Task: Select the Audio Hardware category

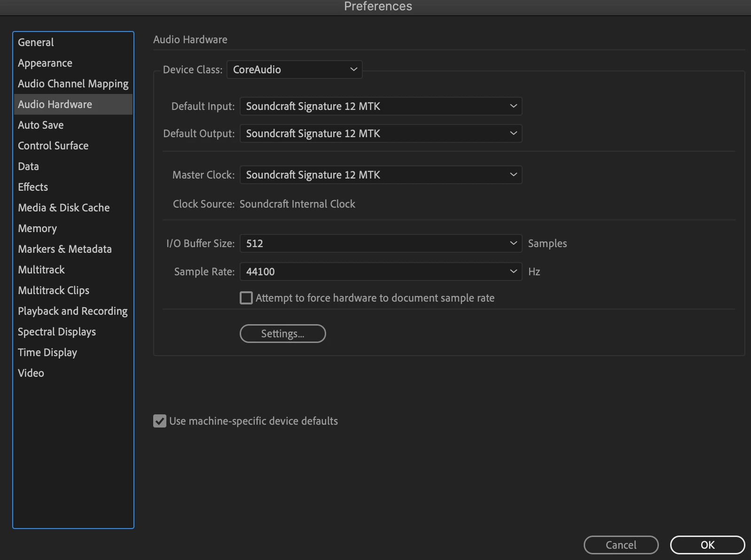Action: 73,104
